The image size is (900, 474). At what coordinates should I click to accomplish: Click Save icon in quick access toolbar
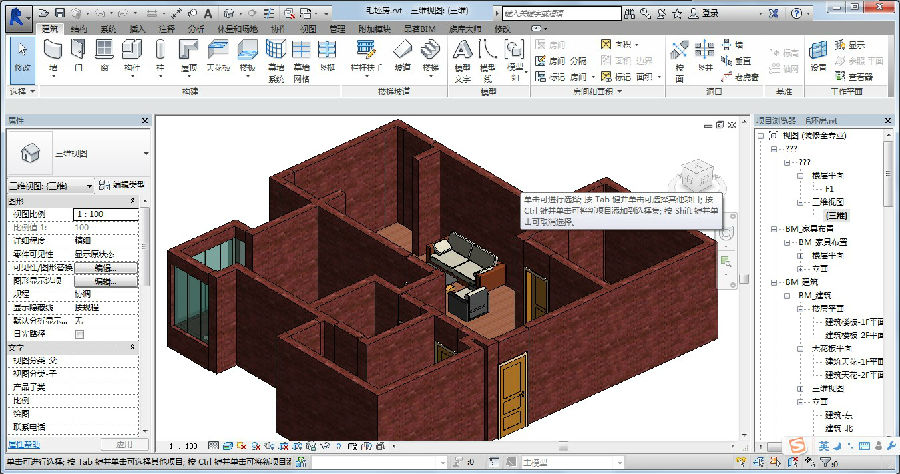61,13
